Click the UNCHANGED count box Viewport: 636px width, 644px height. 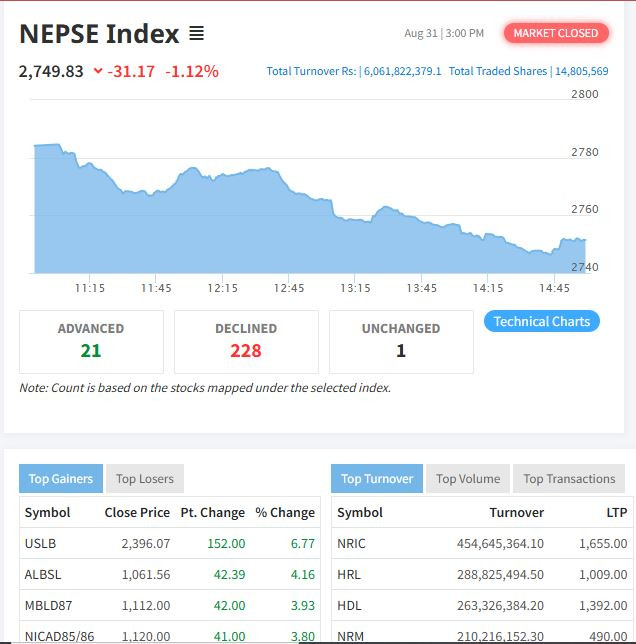(x=401, y=341)
